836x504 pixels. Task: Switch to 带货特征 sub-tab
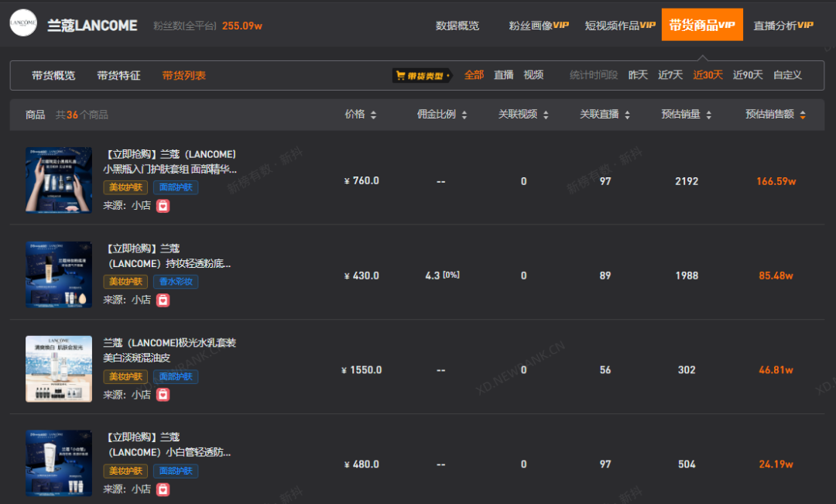click(118, 76)
